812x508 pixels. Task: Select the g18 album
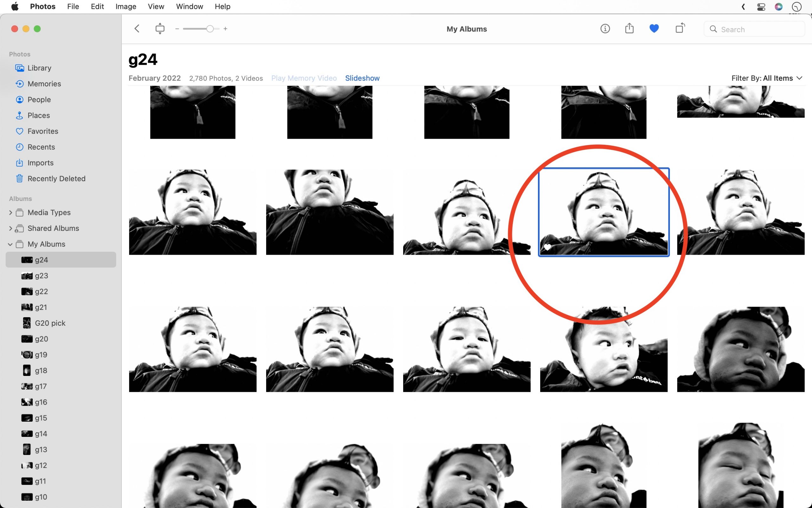pyautogui.click(x=61, y=370)
